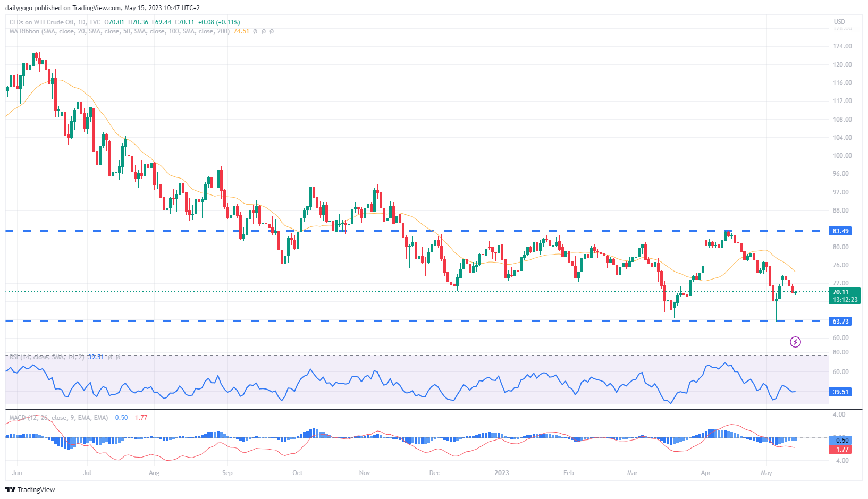Click the close price value C70.11
Viewport: 868px width, 499px height.
(x=184, y=22)
